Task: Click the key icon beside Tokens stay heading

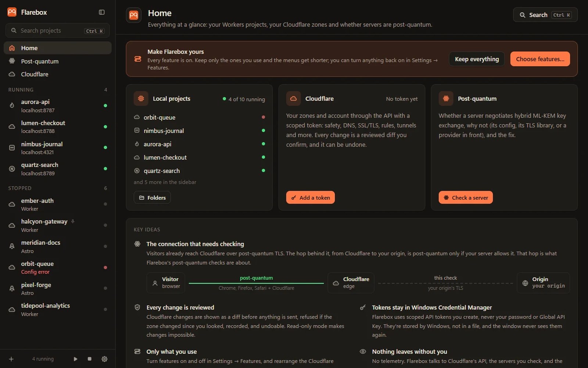Action: pyautogui.click(x=363, y=307)
